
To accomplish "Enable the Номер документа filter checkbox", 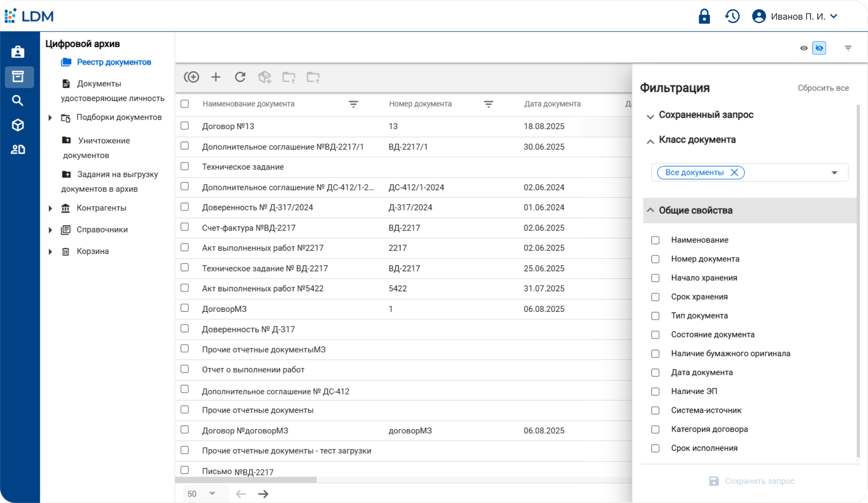I will (655, 259).
